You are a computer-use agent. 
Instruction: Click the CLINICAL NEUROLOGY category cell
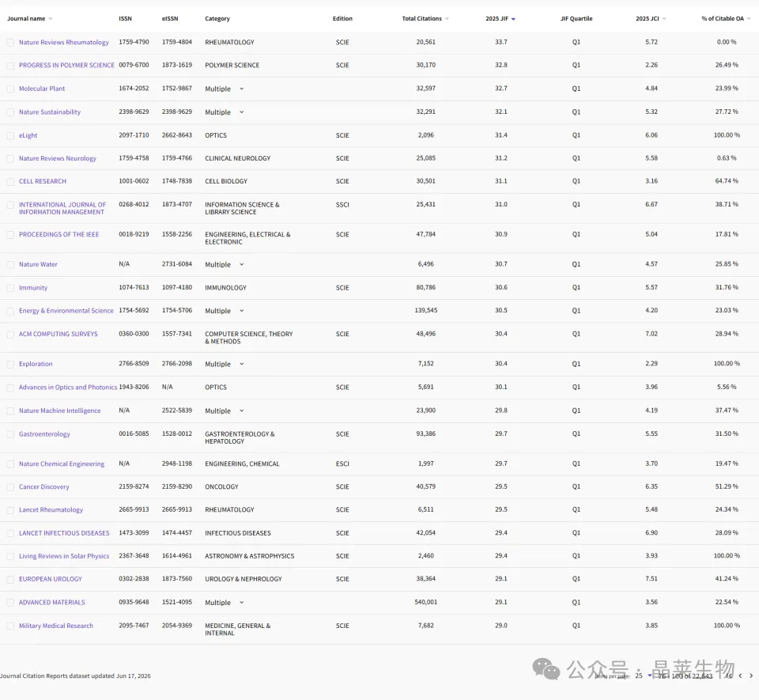238,158
